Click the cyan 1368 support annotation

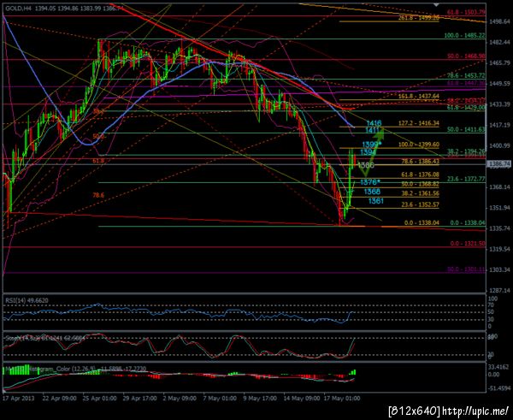click(x=372, y=191)
